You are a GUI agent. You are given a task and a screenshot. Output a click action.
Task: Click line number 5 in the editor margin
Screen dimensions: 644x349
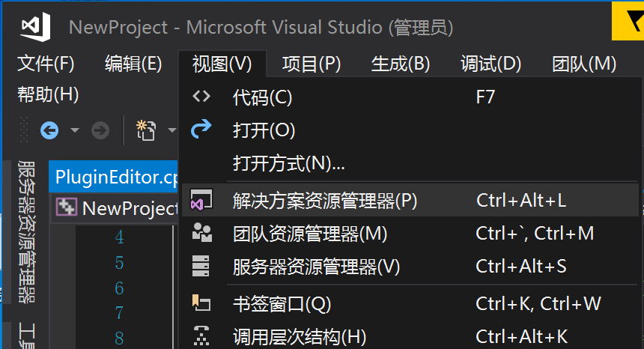click(x=119, y=263)
